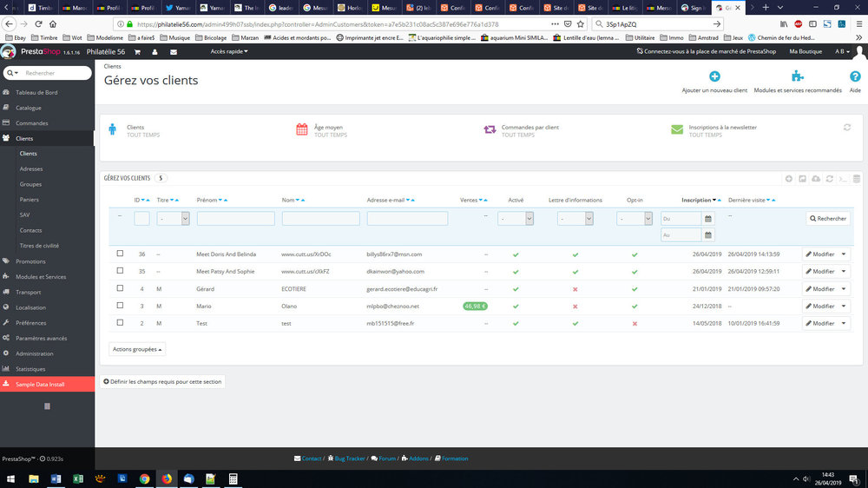Open Excel from Windows taskbar
This screenshot has height=488, width=868.
click(77, 478)
